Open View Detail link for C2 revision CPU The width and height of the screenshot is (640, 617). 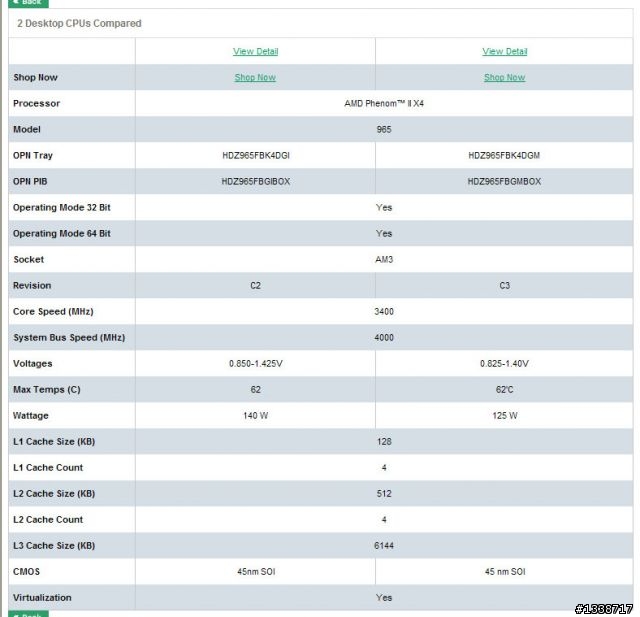pos(256,51)
